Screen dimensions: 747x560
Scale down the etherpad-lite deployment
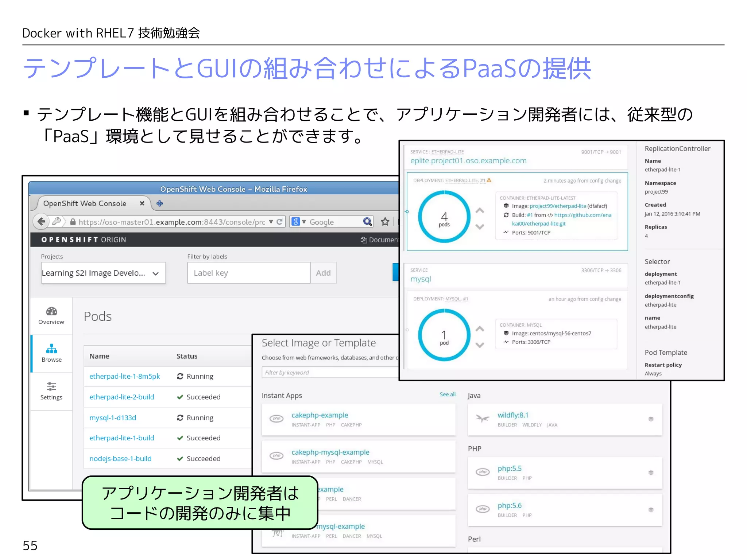click(480, 227)
